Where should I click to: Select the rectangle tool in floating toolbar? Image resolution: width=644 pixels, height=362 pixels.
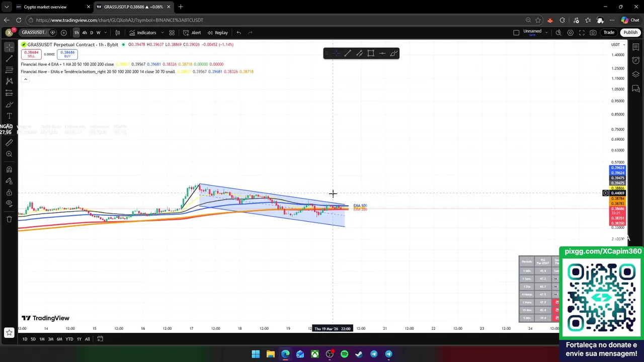click(x=371, y=53)
